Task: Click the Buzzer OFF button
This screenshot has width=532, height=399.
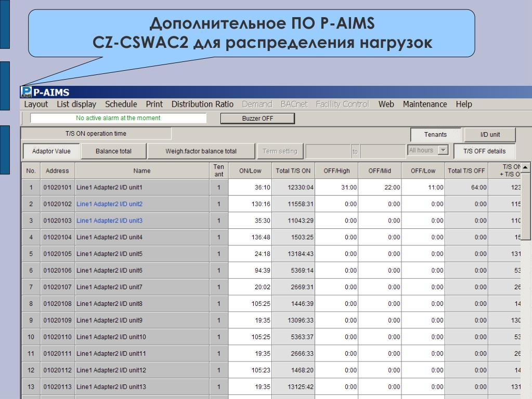Action: click(x=257, y=119)
